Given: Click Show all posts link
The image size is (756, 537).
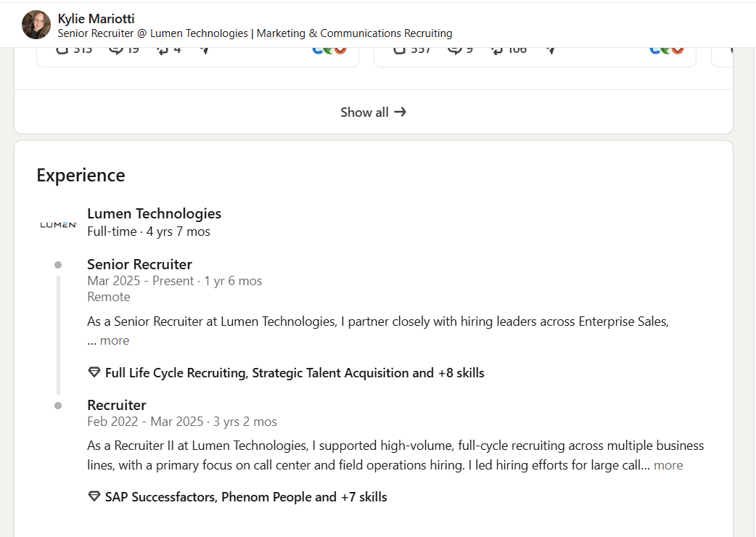Looking at the screenshot, I should point(373,112).
